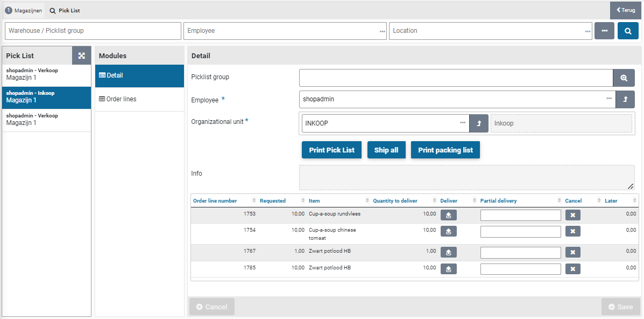Image resolution: width=644 pixels, height=319 pixels.
Task: Click partial delivery field for line 1753
Action: coord(520,215)
